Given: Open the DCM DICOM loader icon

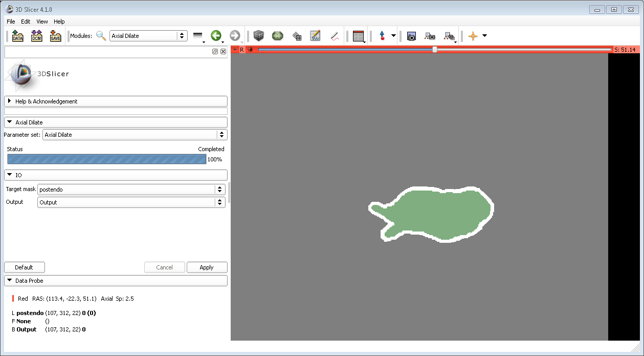Looking at the screenshot, I should (36, 36).
